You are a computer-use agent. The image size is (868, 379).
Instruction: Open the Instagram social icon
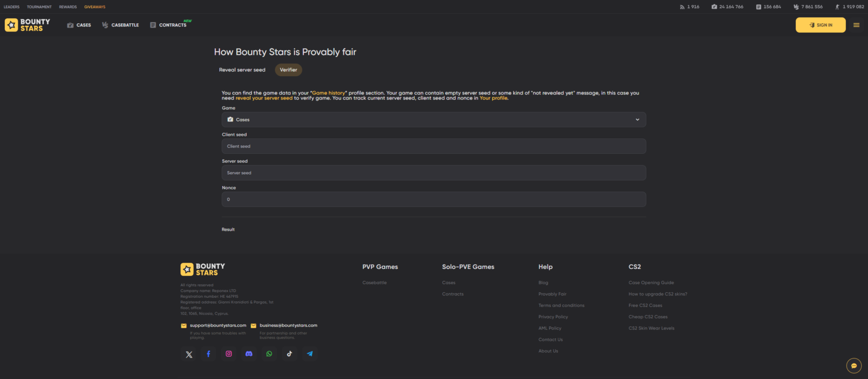tap(229, 354)
